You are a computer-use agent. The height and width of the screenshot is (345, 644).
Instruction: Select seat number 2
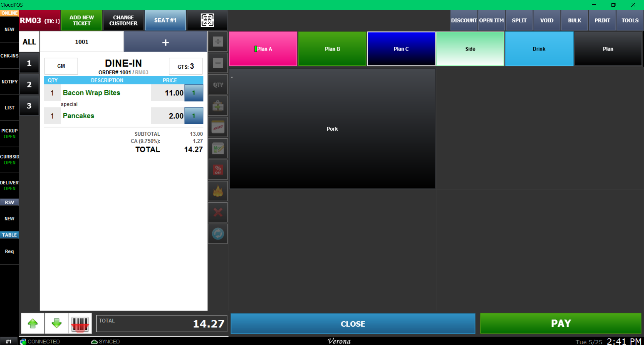[x=29, y=84]
